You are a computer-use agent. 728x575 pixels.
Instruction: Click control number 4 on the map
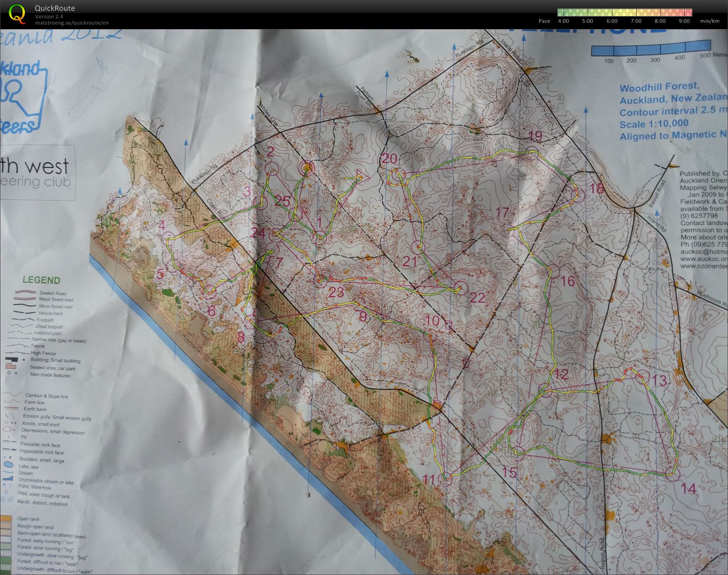[x=162, y=224]
